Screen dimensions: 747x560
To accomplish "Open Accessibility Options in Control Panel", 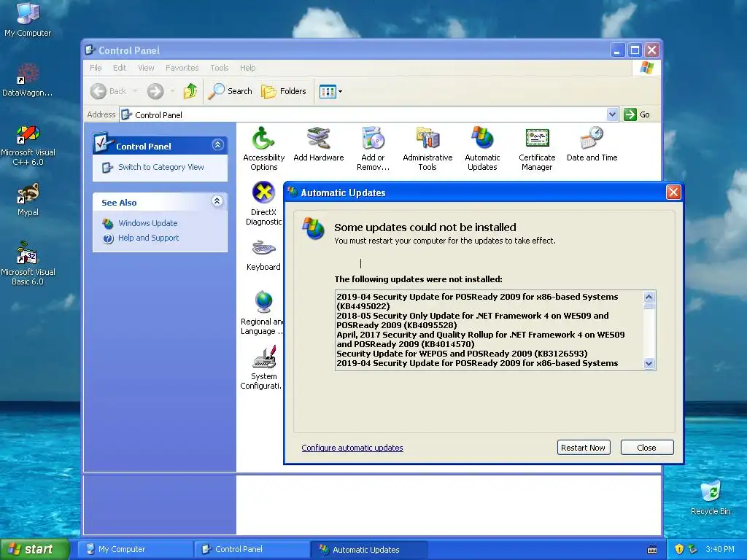I will (x=263, y=148).
